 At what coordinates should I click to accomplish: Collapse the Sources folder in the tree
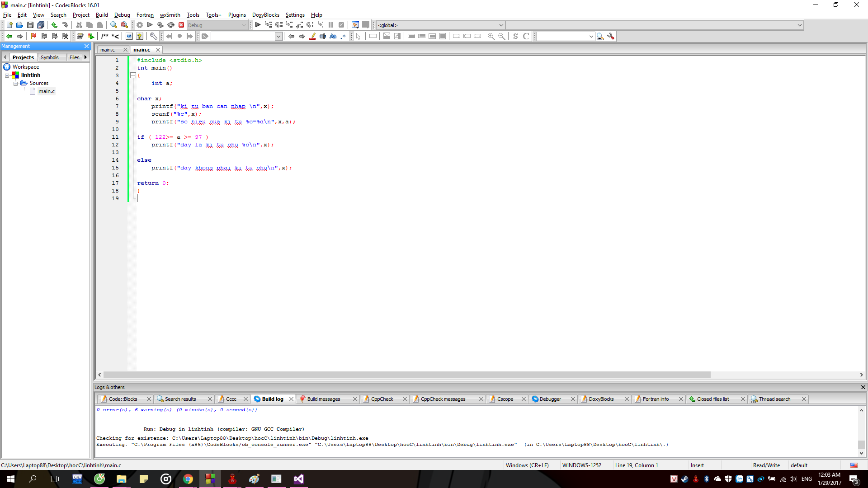(x=16, y=84)
